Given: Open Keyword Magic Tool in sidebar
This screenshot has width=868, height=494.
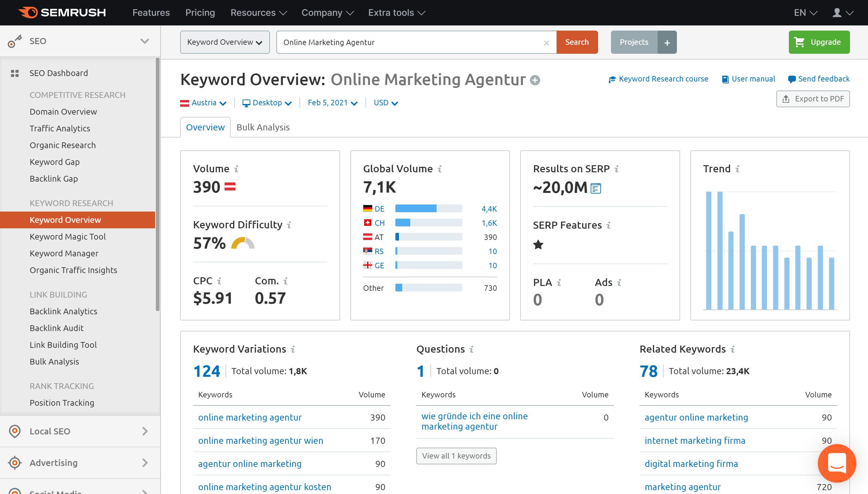Looking at the screenshot, I should (x=68, y=236).
